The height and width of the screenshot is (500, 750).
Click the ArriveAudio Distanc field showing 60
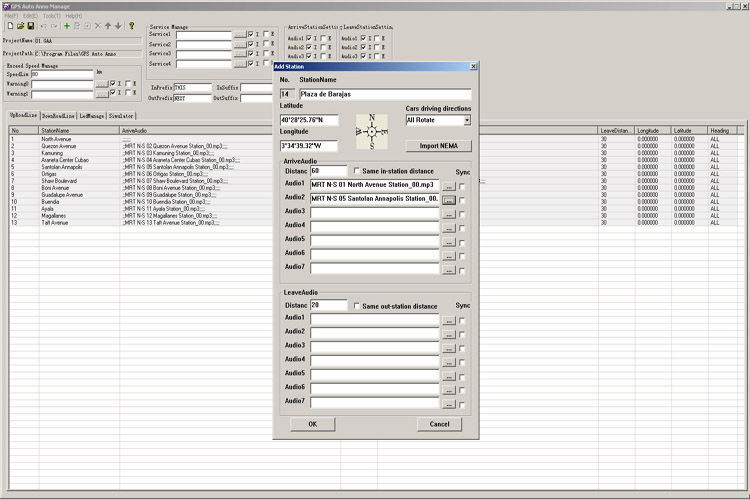[329, 171]
